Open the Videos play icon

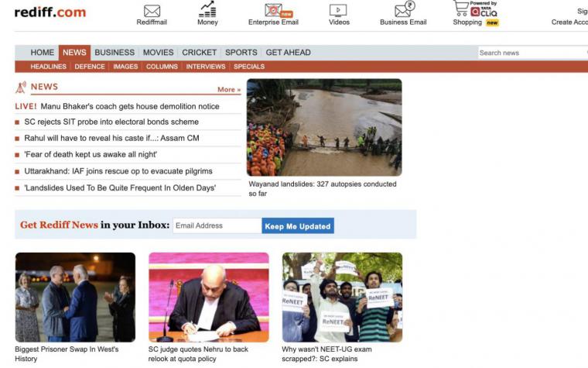click(x=338, y=10)
